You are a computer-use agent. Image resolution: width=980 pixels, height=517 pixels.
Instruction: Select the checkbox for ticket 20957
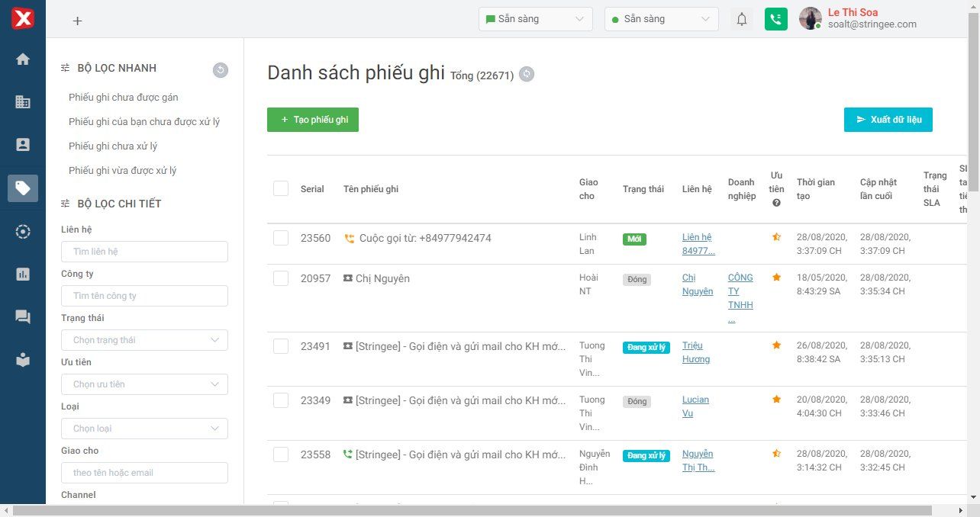click(281, 278)
